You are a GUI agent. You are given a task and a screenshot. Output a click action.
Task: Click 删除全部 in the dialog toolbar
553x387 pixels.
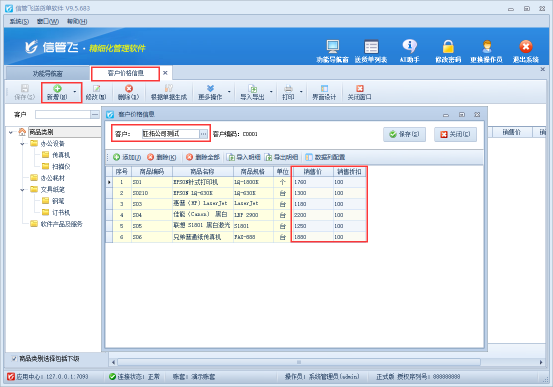pyautogui.click(x=203, y=157)
